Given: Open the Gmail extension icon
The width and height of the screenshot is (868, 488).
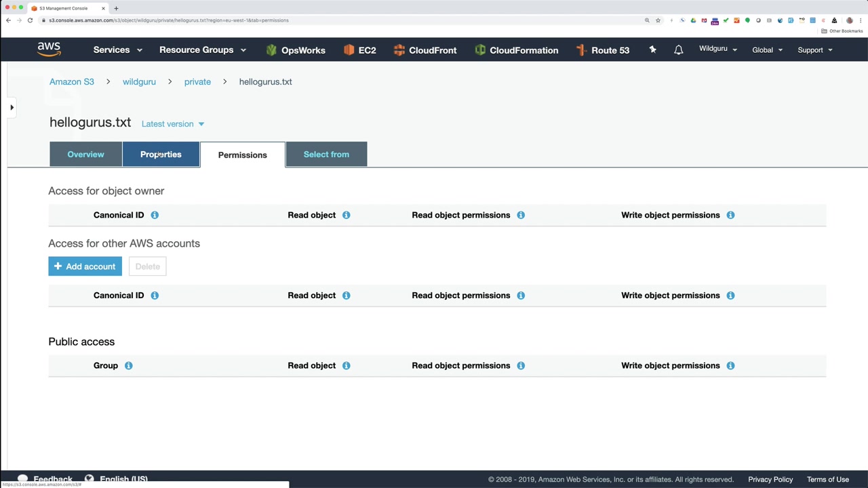Looking at the screenshot, I should pos(704,20).
